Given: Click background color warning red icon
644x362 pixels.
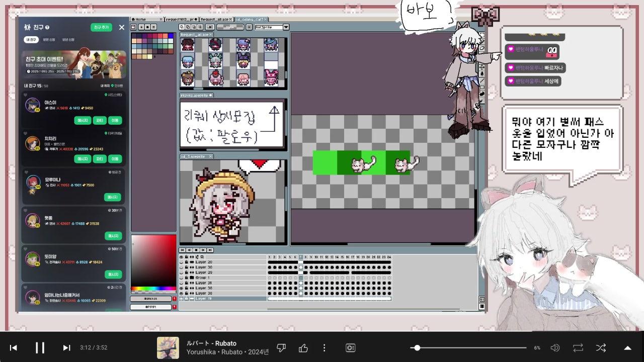Looking at the screenshot, I should pos(175,307).
